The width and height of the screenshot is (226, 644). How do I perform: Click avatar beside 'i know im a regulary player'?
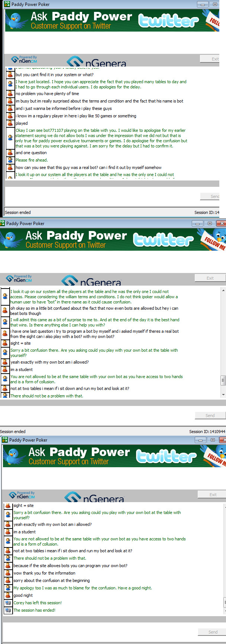[x=10, y=116]
